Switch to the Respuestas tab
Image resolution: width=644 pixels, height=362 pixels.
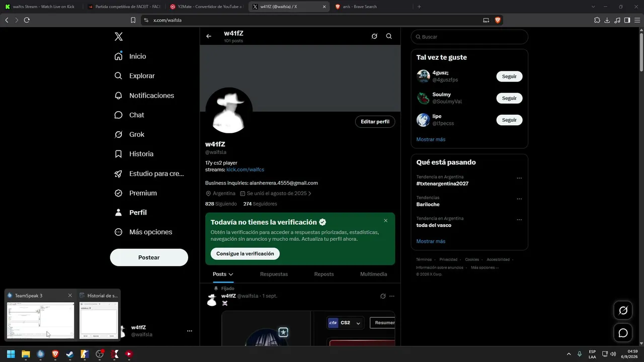pyautogui.click(x=274, y=274)
